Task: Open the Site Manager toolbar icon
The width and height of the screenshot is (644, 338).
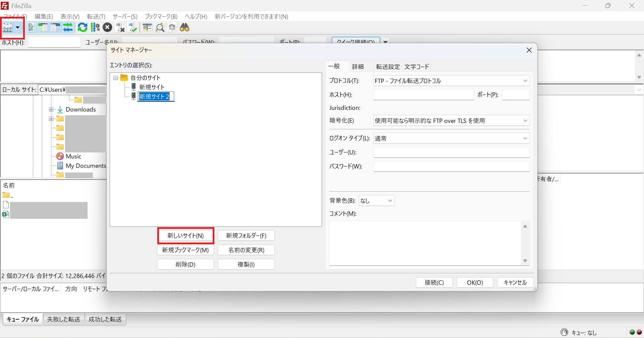Action: [8, 27]
